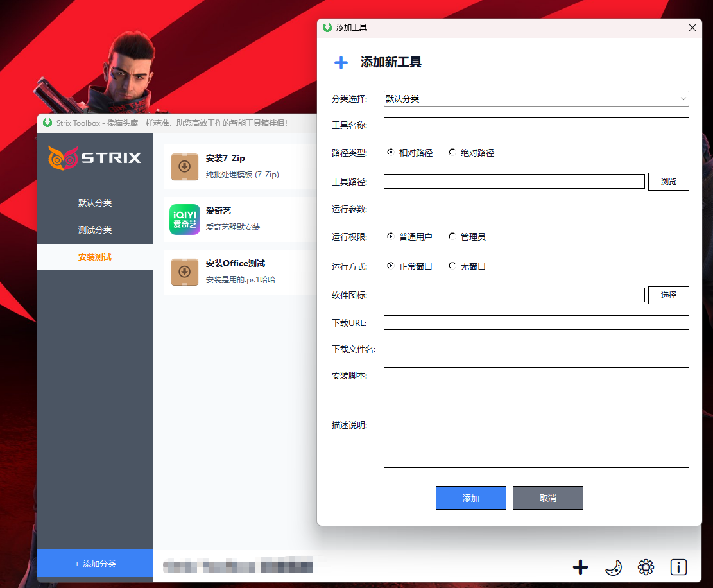Click the 浏览 browse button
713x588 pixels.
pos(668,182)
